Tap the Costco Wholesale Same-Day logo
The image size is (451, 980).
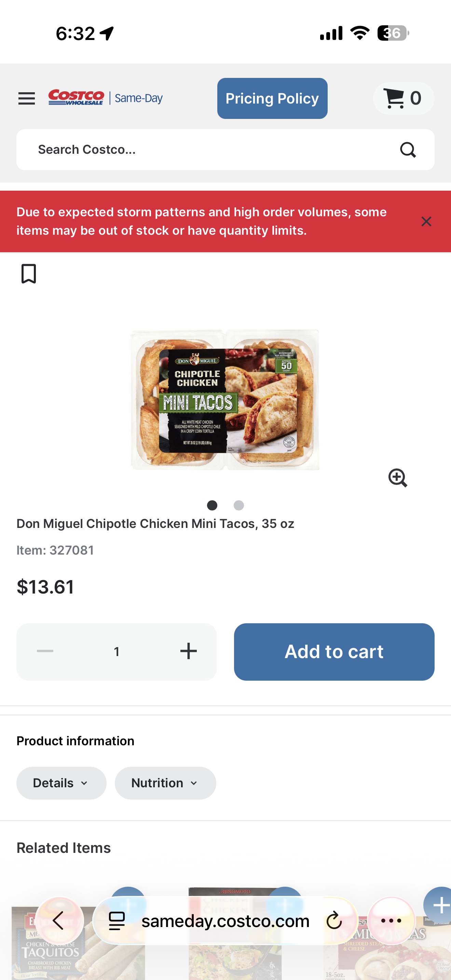point(105,98)
